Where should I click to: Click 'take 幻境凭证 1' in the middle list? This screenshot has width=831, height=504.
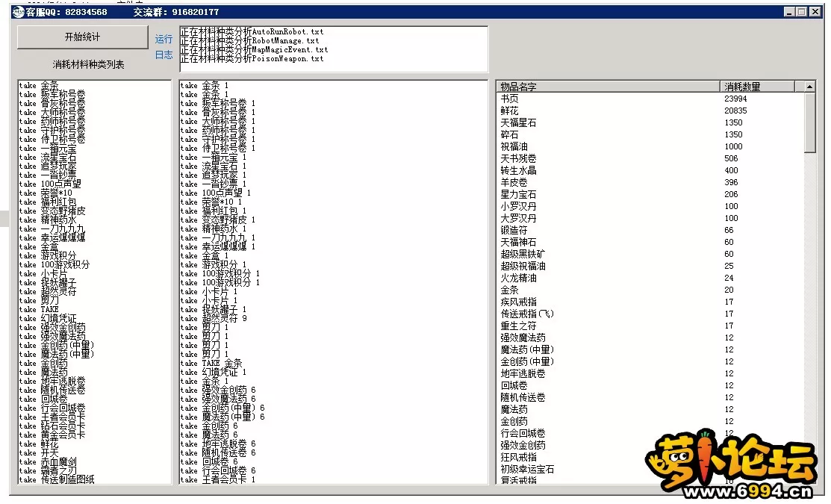tap(213, 372)
